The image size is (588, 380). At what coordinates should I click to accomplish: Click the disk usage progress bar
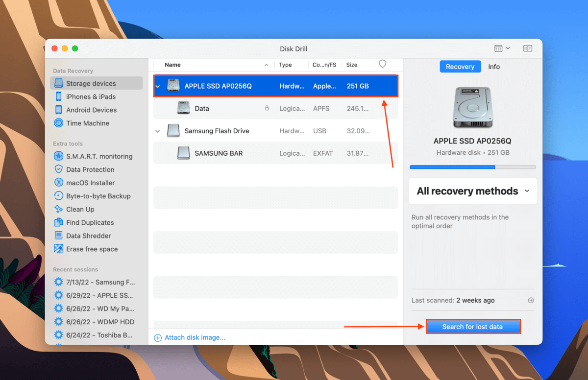pyautogui.click(x=473, y=167)
